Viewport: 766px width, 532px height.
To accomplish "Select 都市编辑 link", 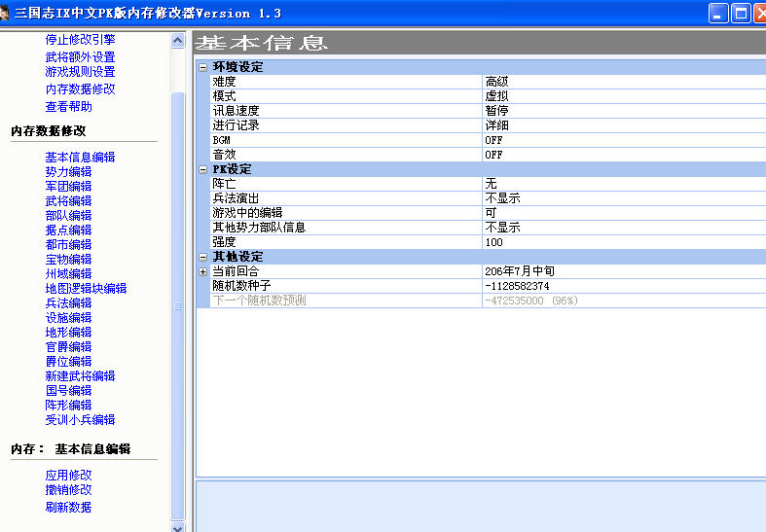I will point(68,245).
